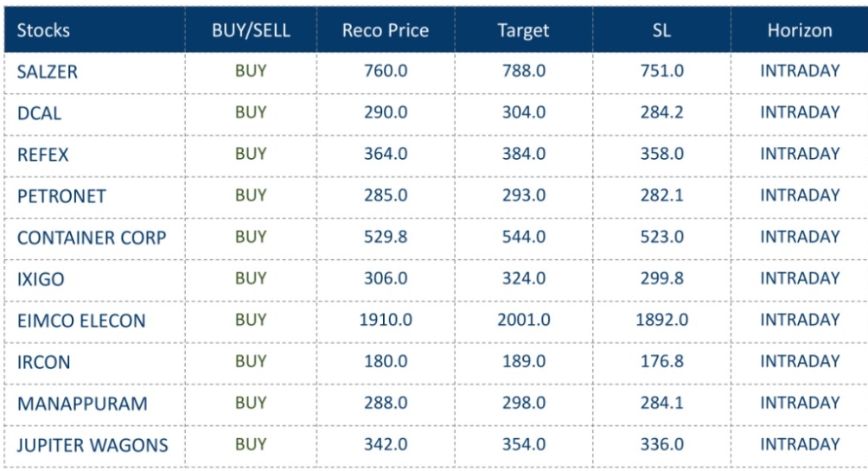Select EIMCO ELECON's 1910.0 reco price
Image resolution: width=868 pixels, height=471 pixels.
(385, 320)
